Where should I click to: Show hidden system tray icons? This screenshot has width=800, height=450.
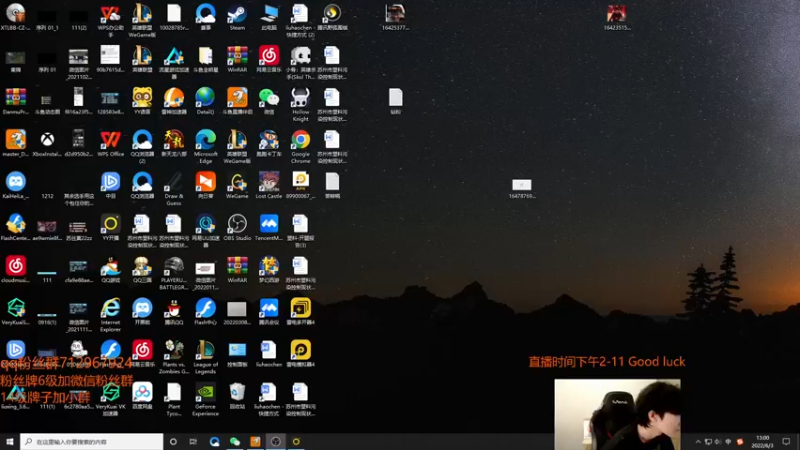coord(698,441)
